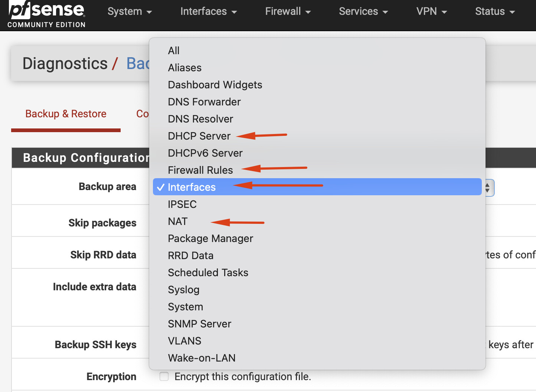Select VLANS backup area option
Image resolution: width=536 pixels, height=392 pixels.
point(184,341)
